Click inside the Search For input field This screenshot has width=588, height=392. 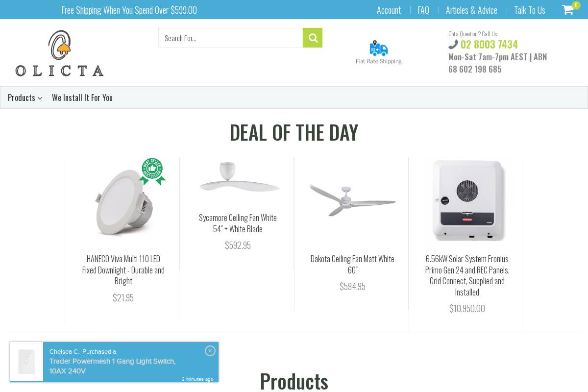pos(230,38)
